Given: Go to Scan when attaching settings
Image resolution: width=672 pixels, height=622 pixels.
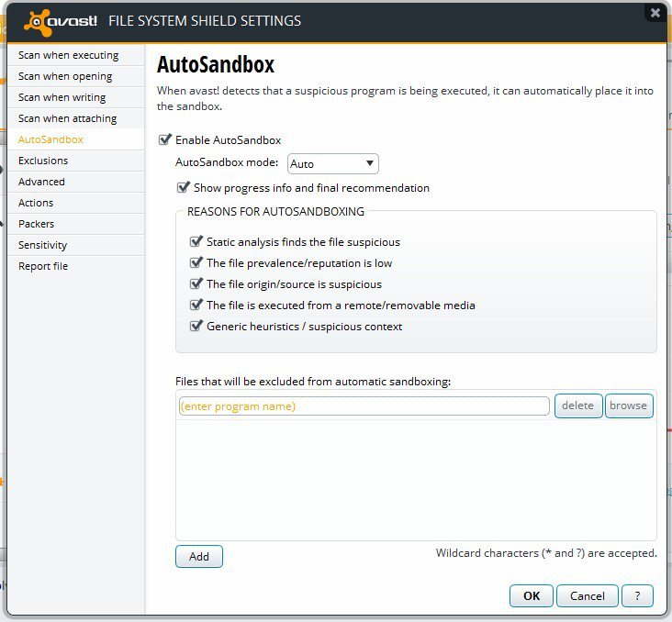Looking at the screenshot, I should 76,118.
